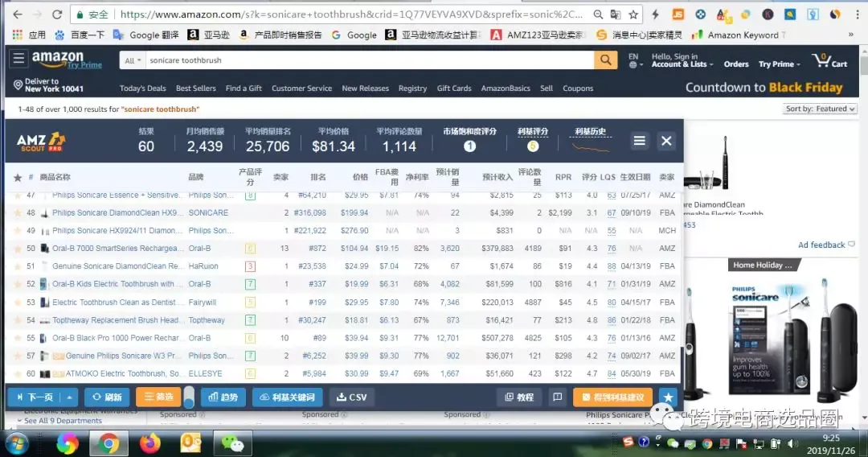Viewport: 868px width, 457px height.
Task: Toggle favorite star for Fairywill Electric Toothbrush row
Action: [18, 303]
